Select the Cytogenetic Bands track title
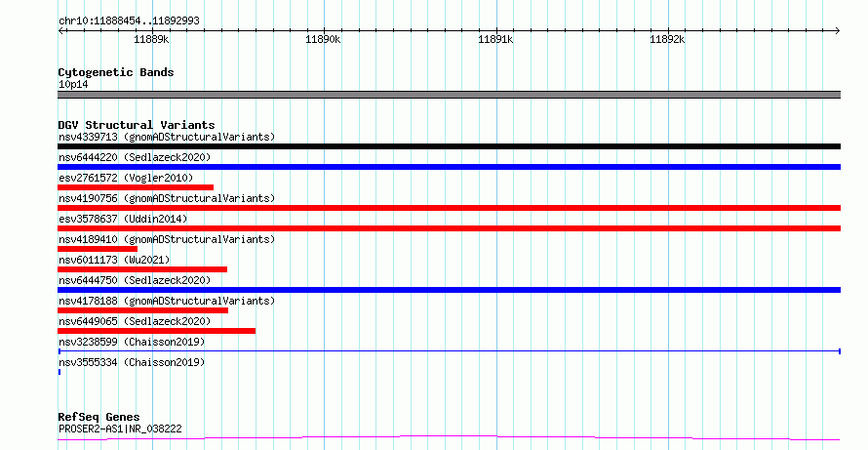Screen dimensions: 868x450 tap(116, 72)
